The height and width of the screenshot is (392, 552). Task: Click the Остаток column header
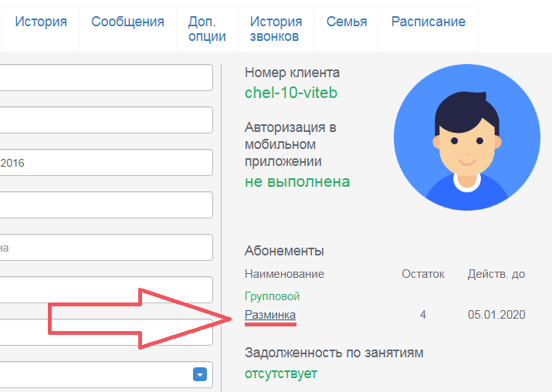[x=423, y=274]
